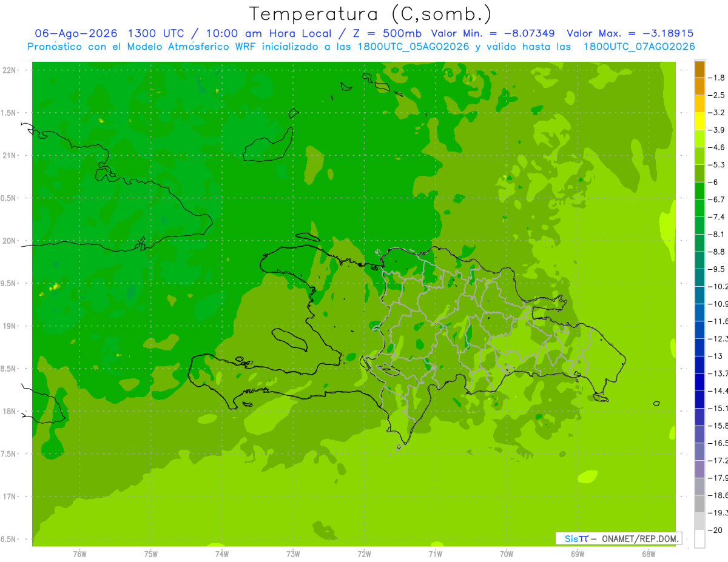Click the "72W" longitude label
This screenshot has height=562, width=728.
click(x=364, y=554)
